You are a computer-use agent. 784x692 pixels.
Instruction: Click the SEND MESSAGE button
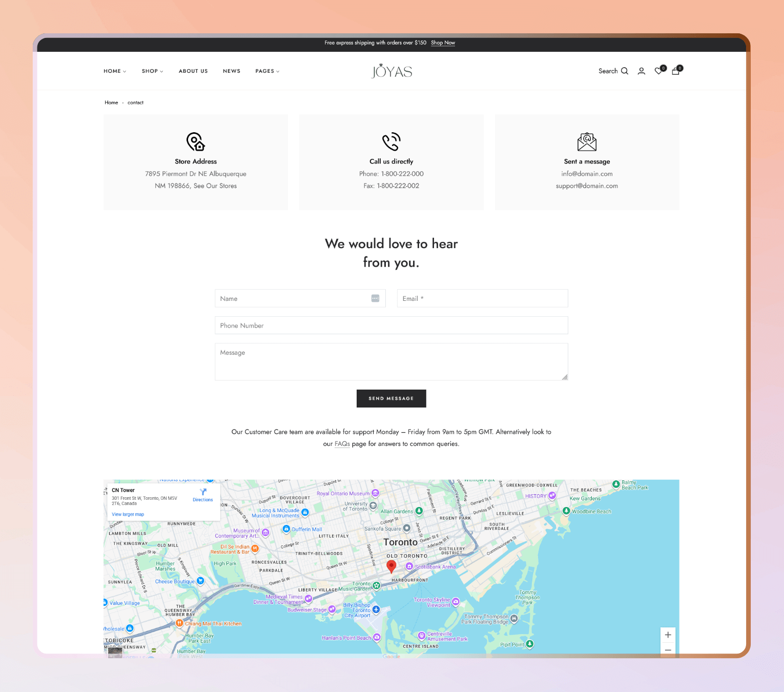pyautogui.click(x=391, y=398)
